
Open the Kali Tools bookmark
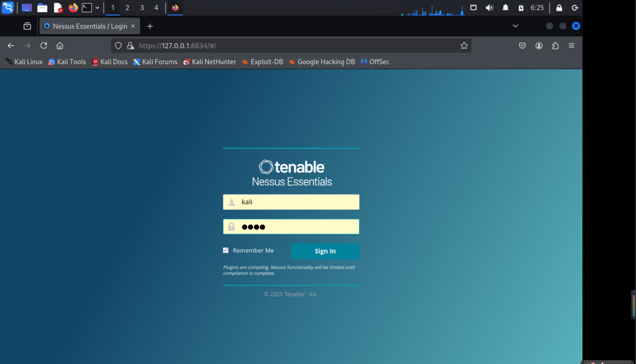67,62
